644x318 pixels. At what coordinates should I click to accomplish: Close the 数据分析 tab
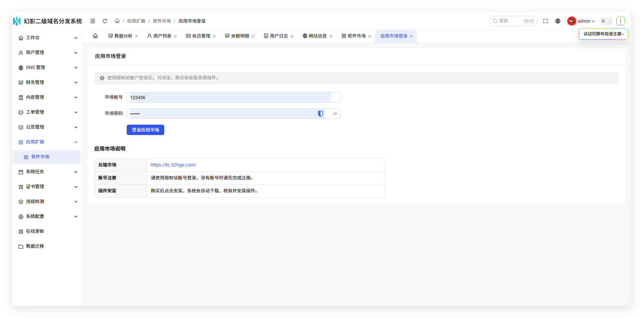[x=137, y=36]
